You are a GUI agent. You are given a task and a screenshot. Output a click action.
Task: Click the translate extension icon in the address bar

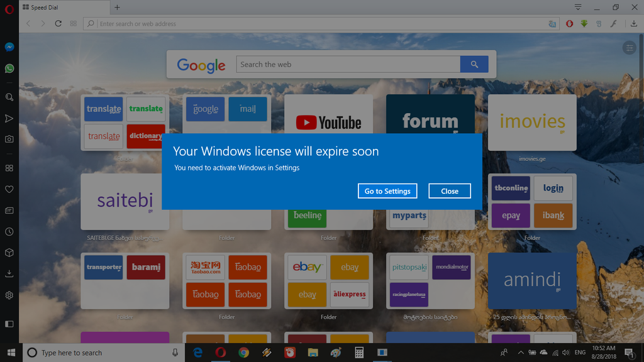[552, 24]
